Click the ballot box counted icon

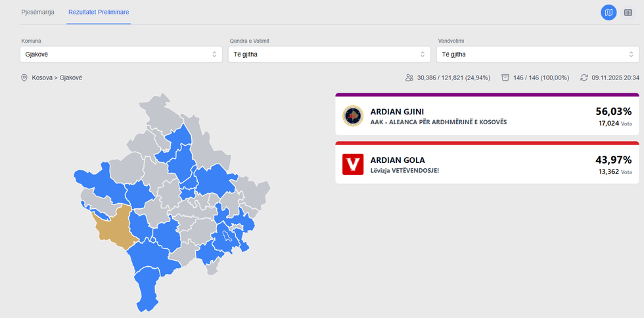coord(505,78)
